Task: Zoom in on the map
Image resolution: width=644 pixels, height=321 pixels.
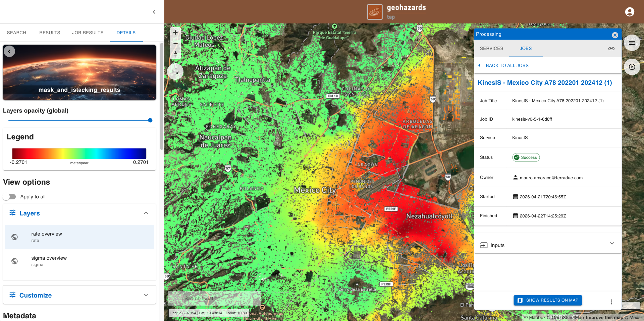Action: (175, 33)
